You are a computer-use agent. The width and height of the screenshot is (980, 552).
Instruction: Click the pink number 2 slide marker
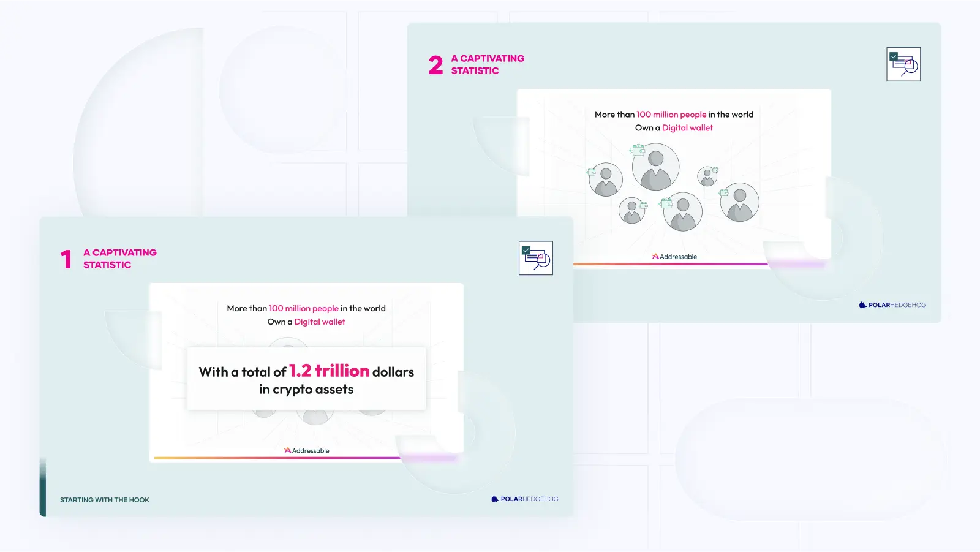click(435, 65)
